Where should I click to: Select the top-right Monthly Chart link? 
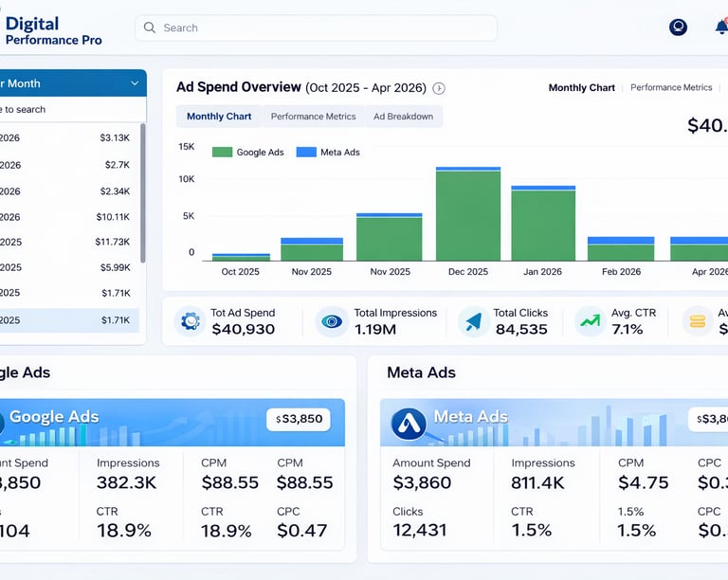pos(582,88)
